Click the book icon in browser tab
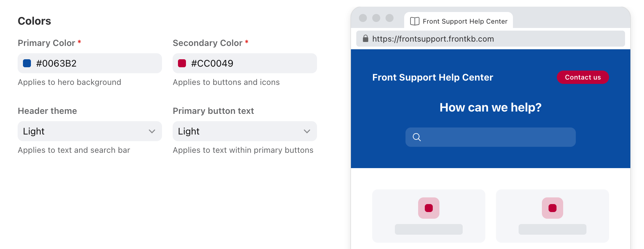The height and width of the screenshot is (249, 644). point(415,21)
